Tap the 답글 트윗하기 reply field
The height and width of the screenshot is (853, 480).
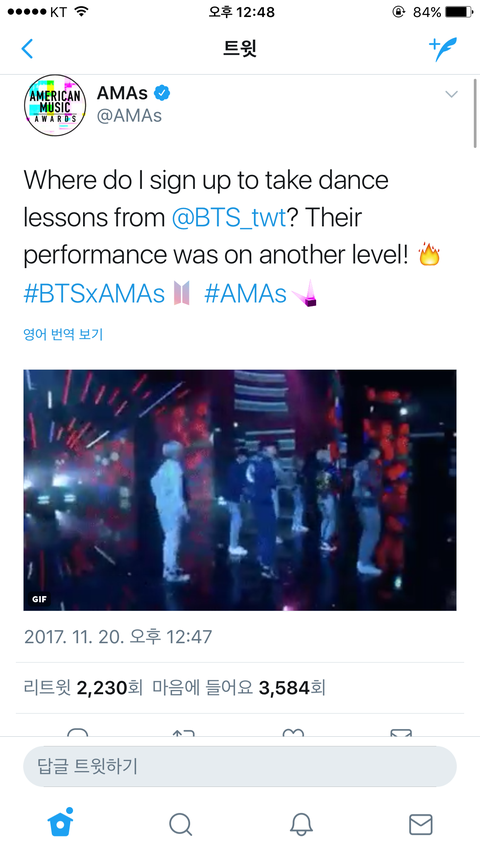pyautogui.click(x=239, y=767)
